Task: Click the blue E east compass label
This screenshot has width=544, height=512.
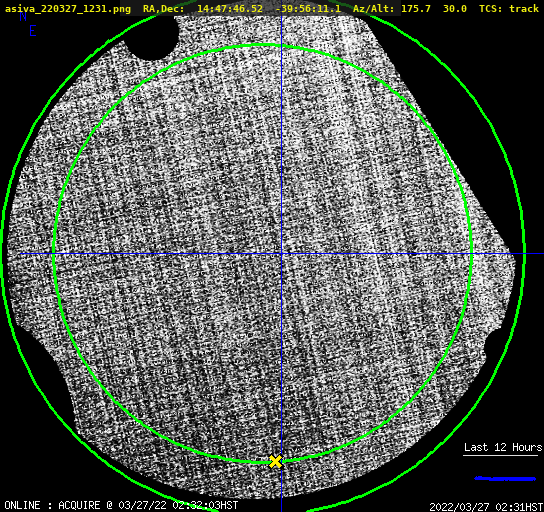Action: pyautogui.click(x=33, y=31)
